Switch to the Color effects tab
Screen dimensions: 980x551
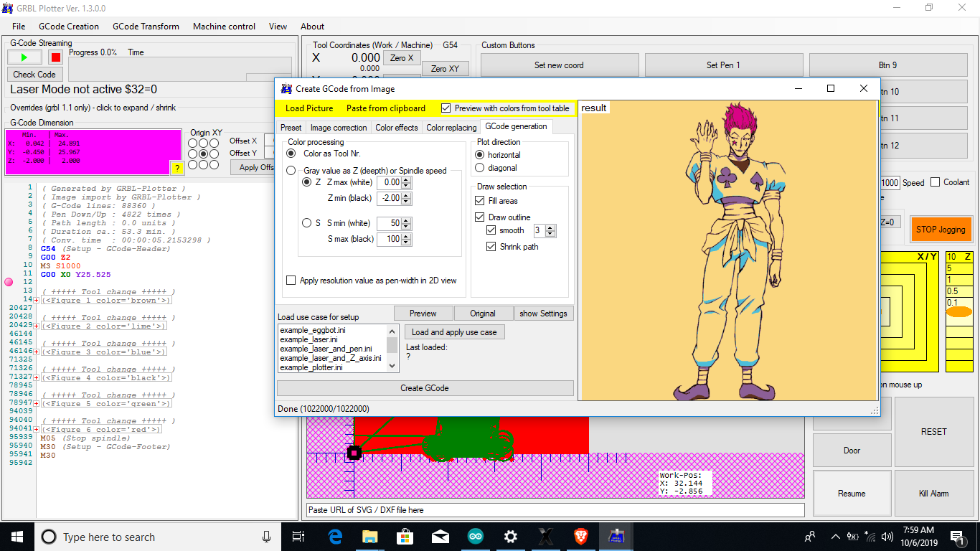[397, 128]
